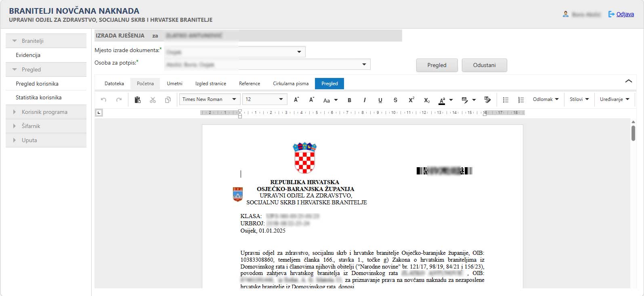Open Statistika korisnika in the sidebar
The image size is (644, 296).
[46, 97]
